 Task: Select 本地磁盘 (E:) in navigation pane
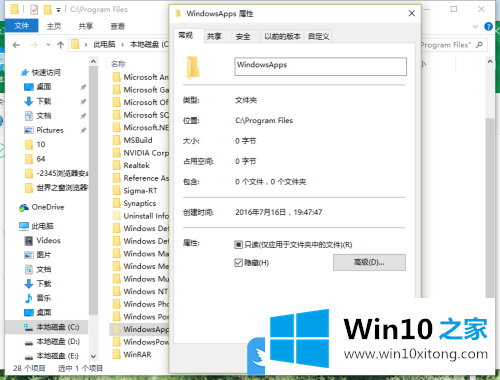[57, 356]
